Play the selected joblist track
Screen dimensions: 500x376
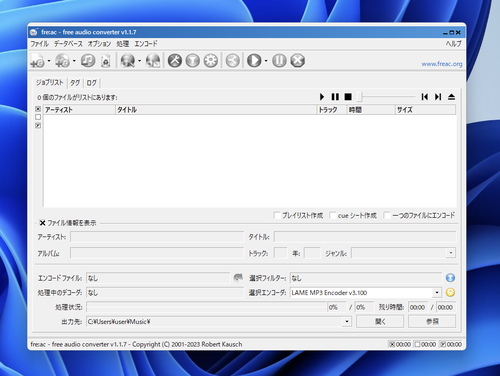(x=322, y=97)
